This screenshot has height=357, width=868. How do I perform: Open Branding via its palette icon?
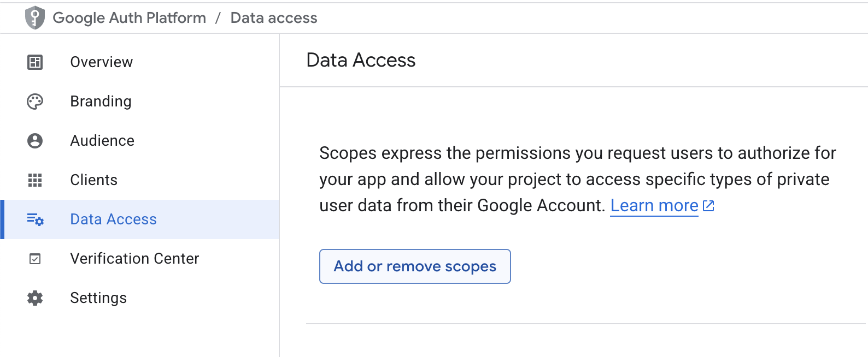tap(35, 101)
